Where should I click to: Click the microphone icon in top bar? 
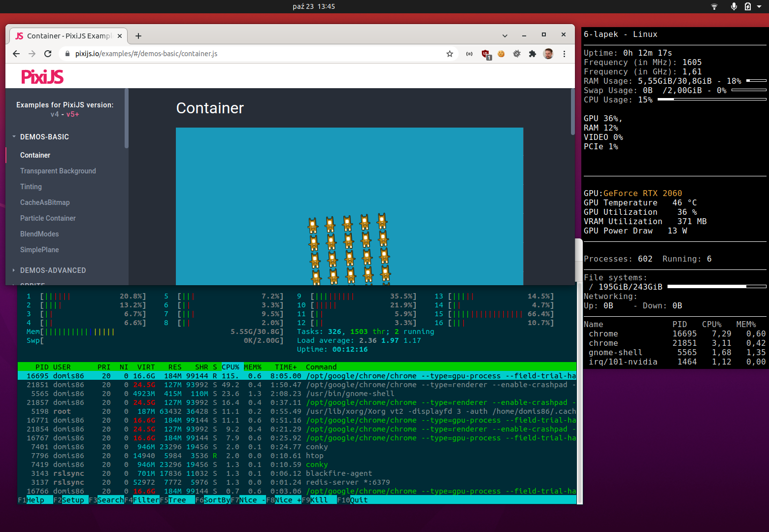point(734,6)
